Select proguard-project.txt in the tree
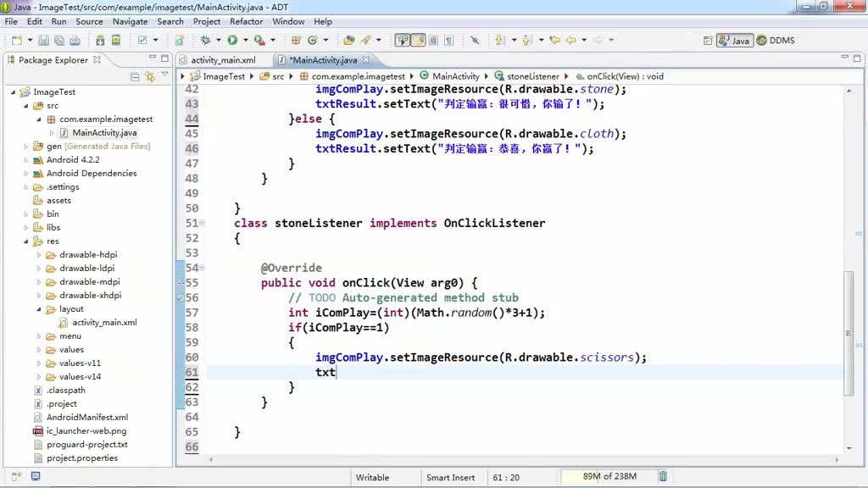868x488 pixels. tap(87, 445)
